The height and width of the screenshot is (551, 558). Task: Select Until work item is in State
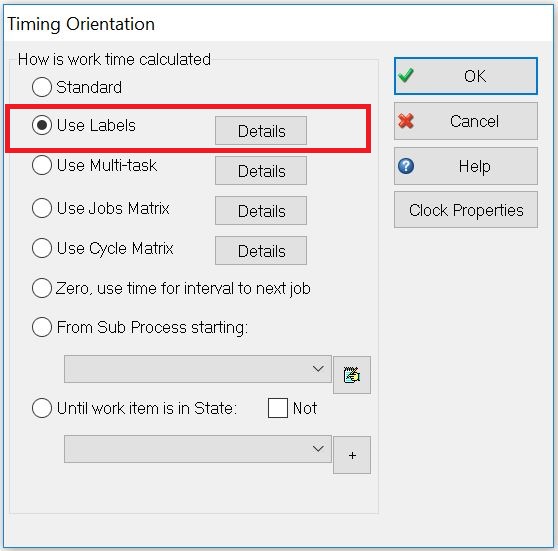point(42,408)
